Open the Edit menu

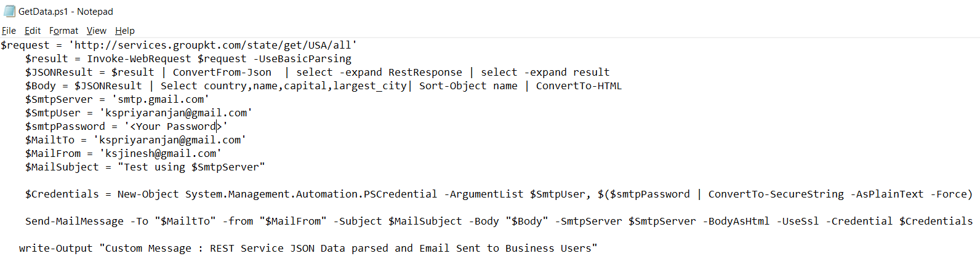pyautogui.click(x=33, y=31)
